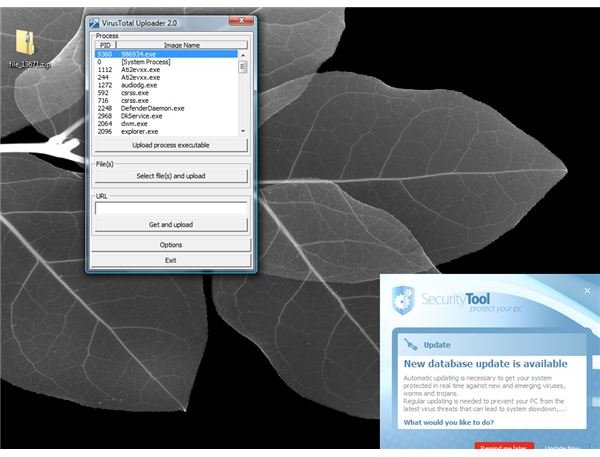Click 'What would you like to do?' text

coord(448,423)
